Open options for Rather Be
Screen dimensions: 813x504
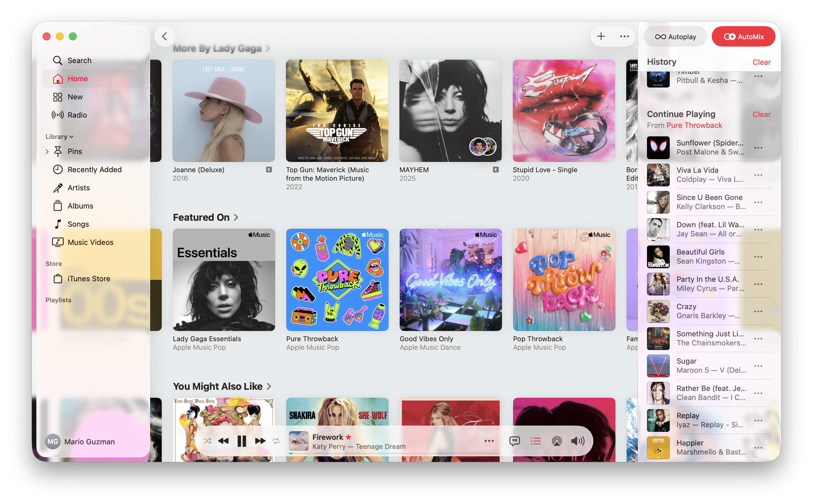[x=758, y=393]
